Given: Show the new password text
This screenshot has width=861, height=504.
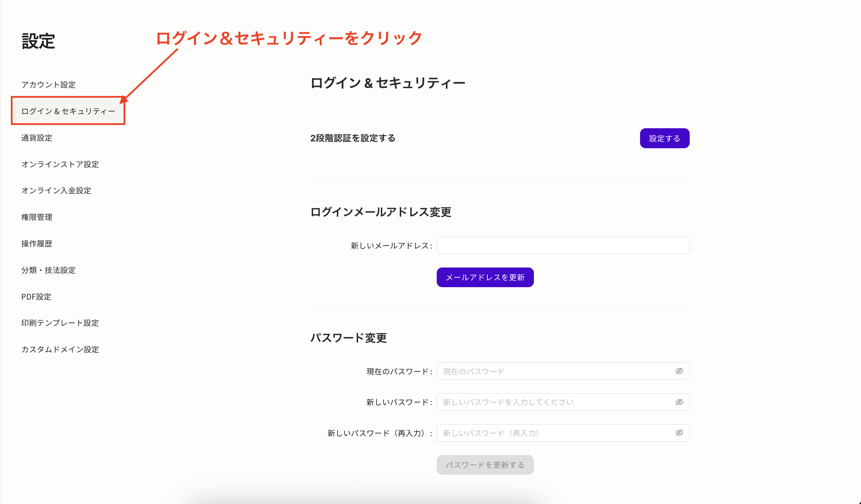Looking at the screenshot, I should coord(679,402).
